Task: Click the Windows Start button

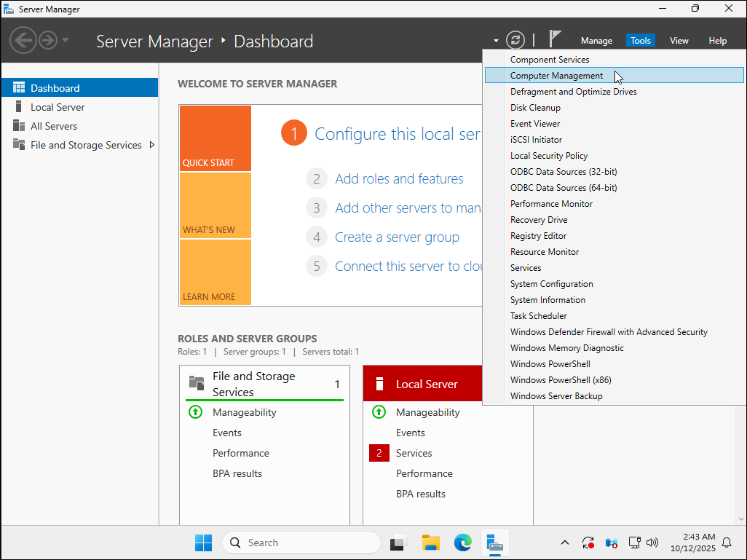Action: pyautogui.click(x=203, y=543)
